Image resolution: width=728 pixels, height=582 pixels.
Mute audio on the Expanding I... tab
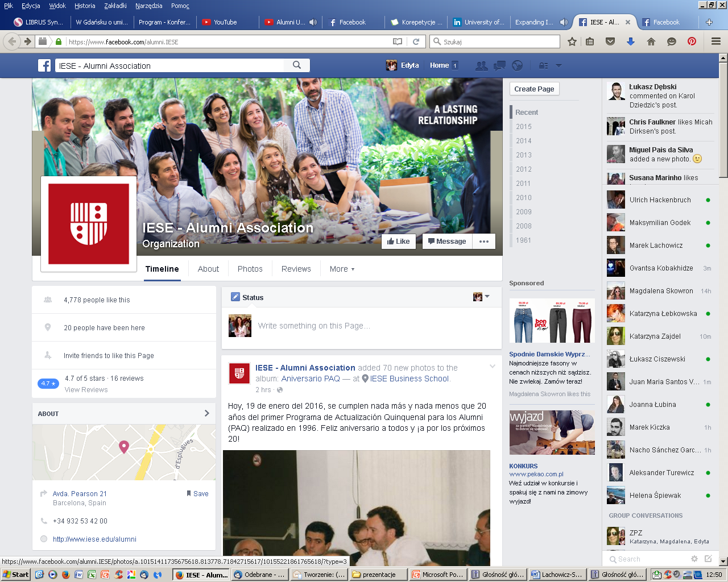pos(564,22)
